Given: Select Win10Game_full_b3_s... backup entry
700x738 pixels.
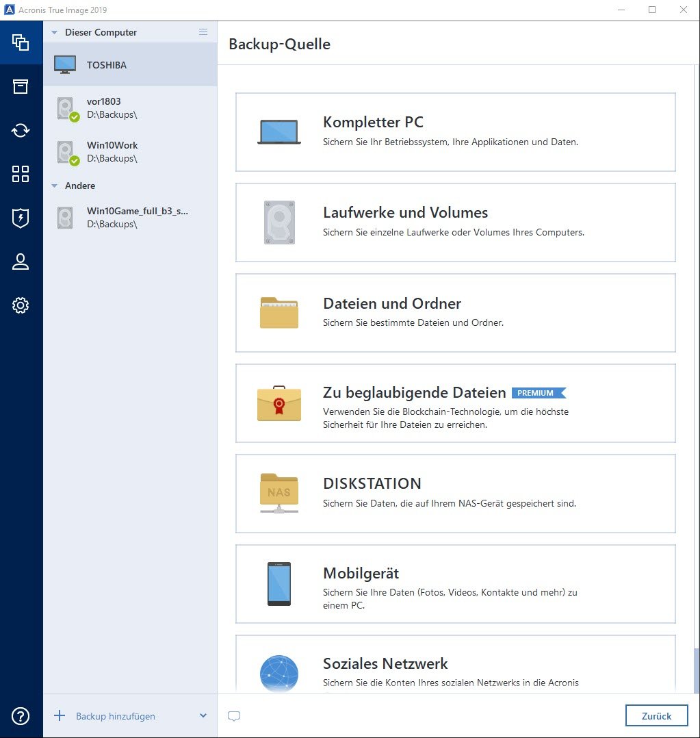Looking at the screenshot, I should click(x=130, y=218).
